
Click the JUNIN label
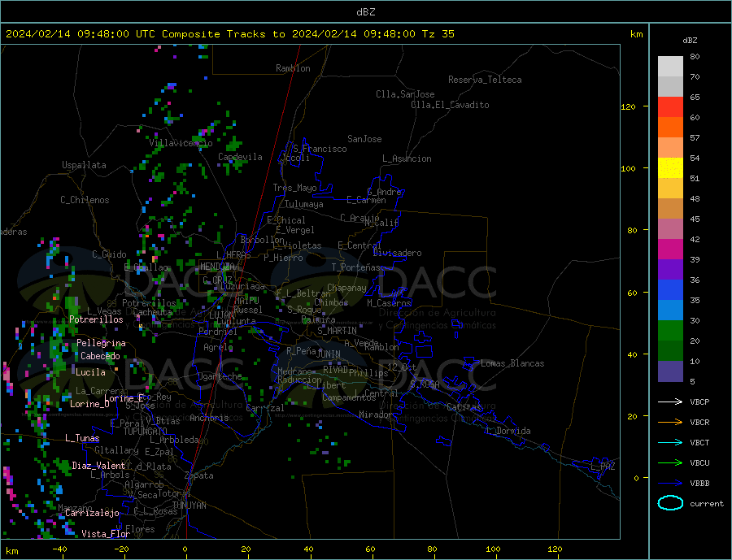[329, 354]
